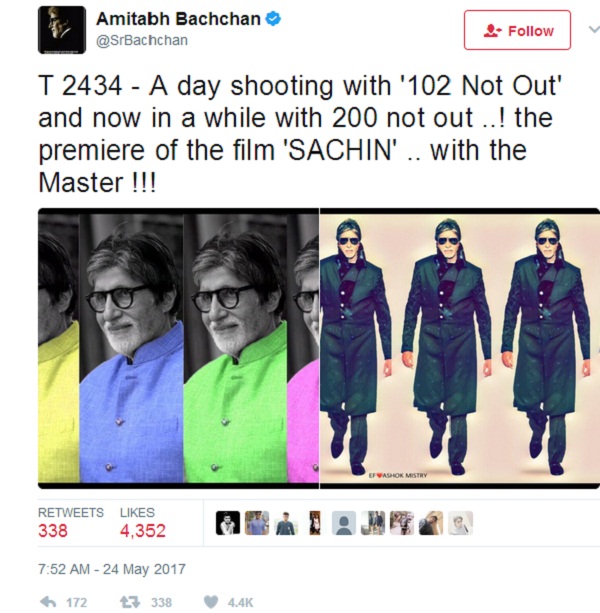Open the long coat walking photo
This screenshot has width=600, height=613.
[x=460, y=348]
